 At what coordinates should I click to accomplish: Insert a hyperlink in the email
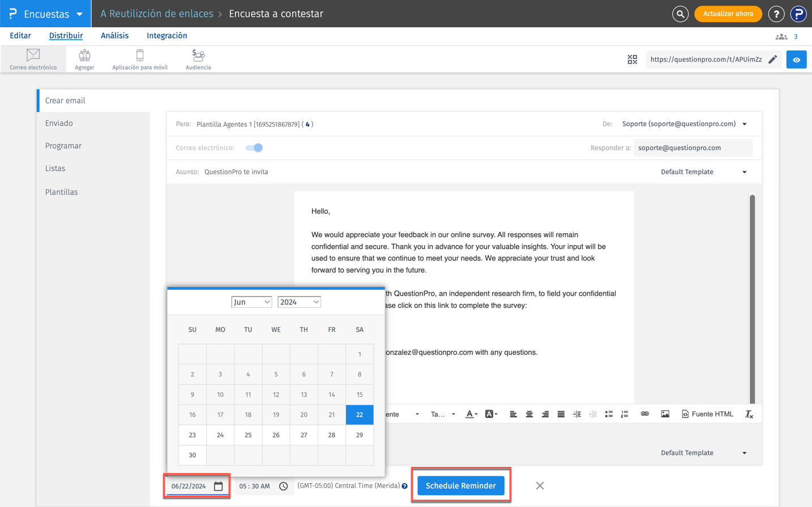pos(644,414)
